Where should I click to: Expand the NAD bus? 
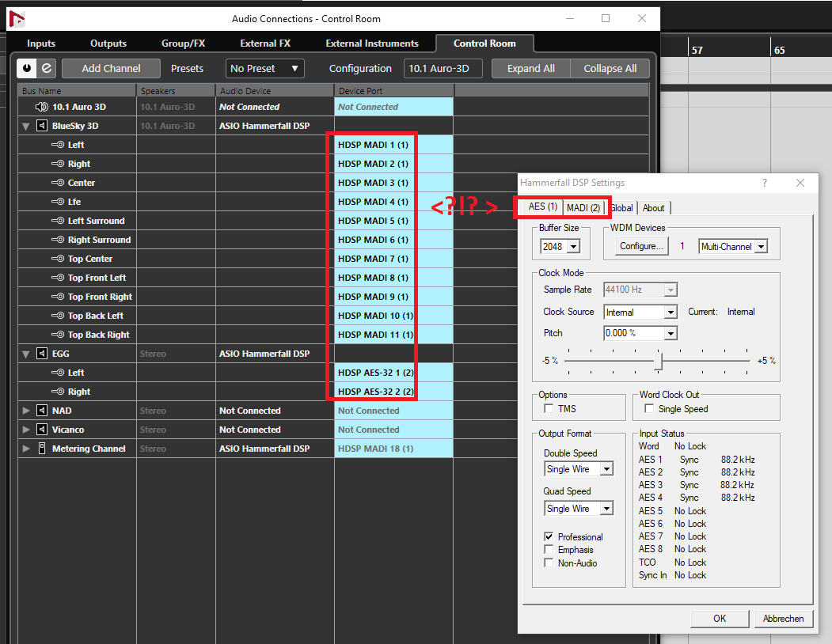(25, 411)
